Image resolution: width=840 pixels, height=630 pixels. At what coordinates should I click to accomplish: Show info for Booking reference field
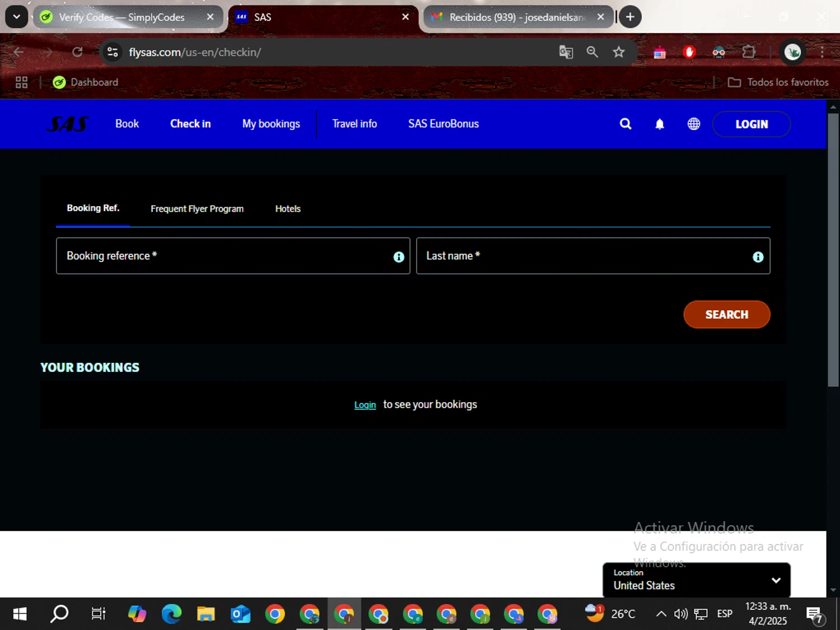click(399, 256)
